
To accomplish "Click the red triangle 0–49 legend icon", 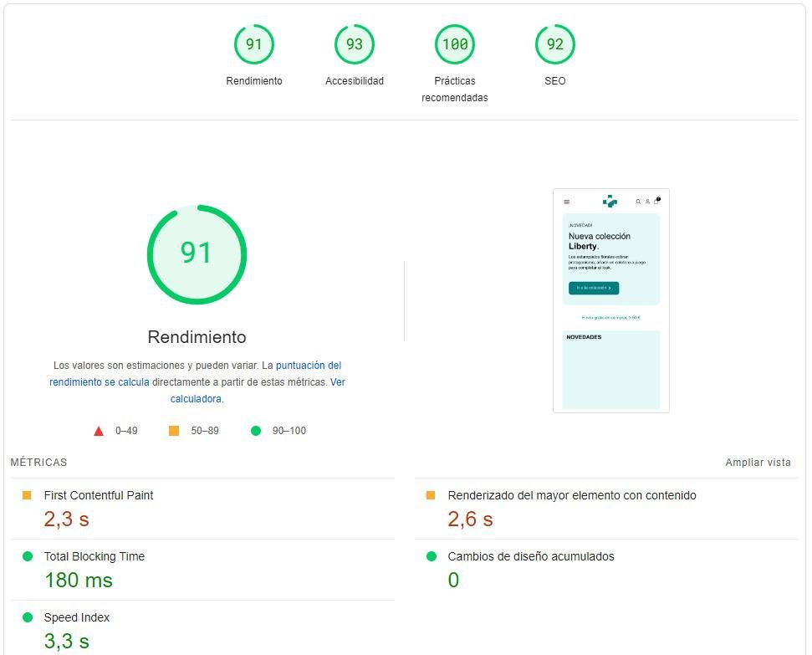I will tap(99, 431).
